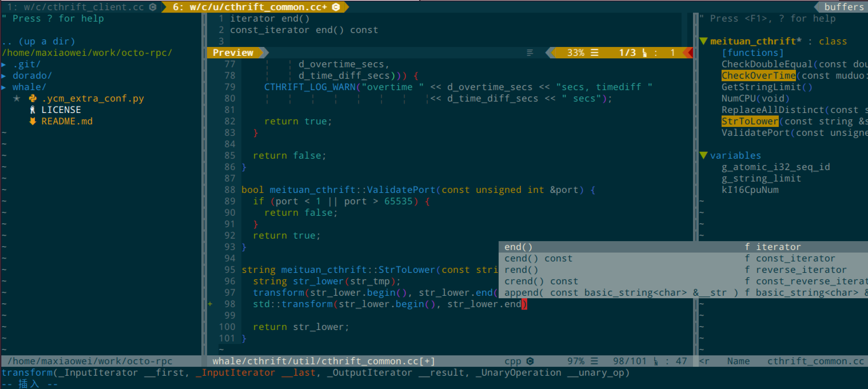The image size is (868, 389).
Task: Select kI16CpuNum variable in tagbar
Action: point(750,190)
